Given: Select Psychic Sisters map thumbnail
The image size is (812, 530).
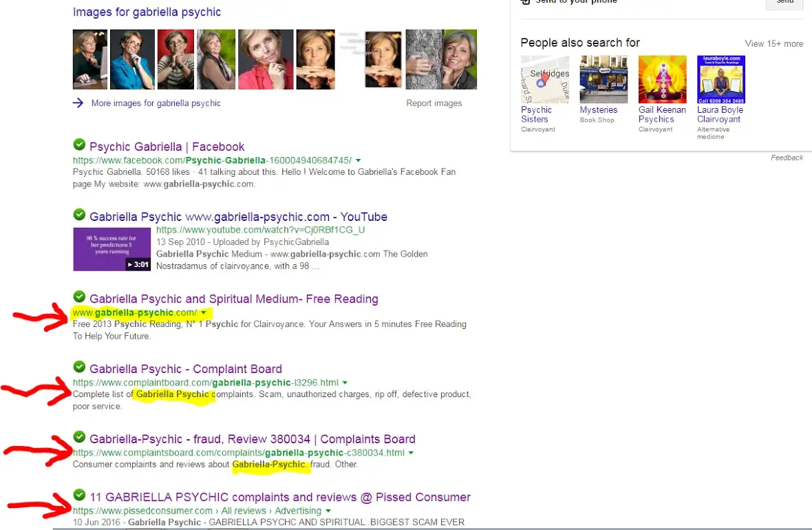Looking at the screenshot, I should point(544,79).
